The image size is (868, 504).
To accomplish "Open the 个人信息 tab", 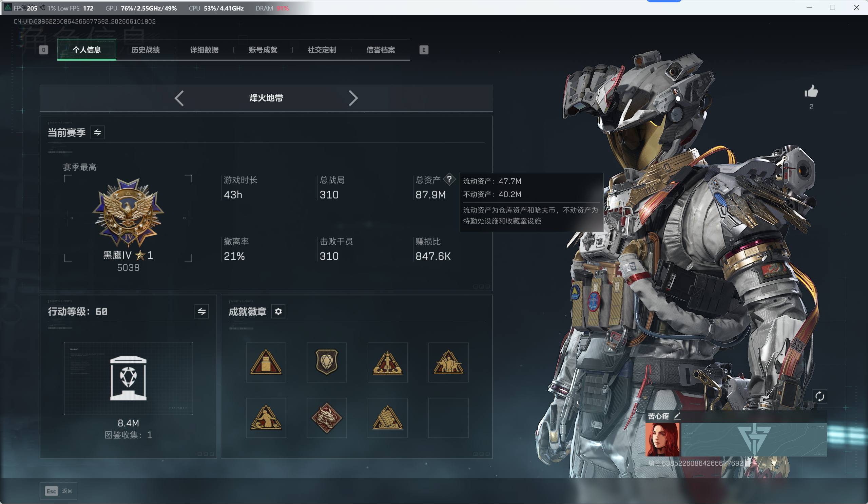I will [x=87, y=50].
